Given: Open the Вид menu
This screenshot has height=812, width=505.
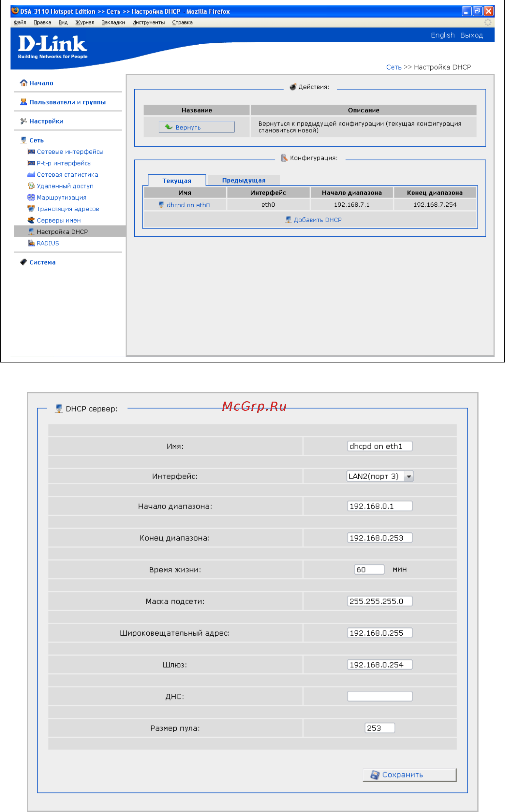Looking at the screenshot, I should (63, 22).
